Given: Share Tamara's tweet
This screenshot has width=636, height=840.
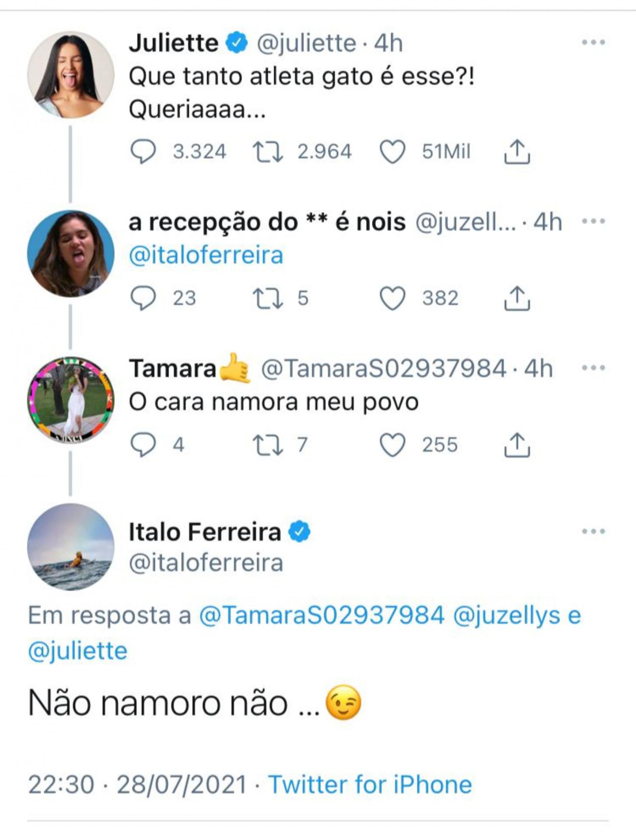Looking at the screenshot, I should point(517,445).
